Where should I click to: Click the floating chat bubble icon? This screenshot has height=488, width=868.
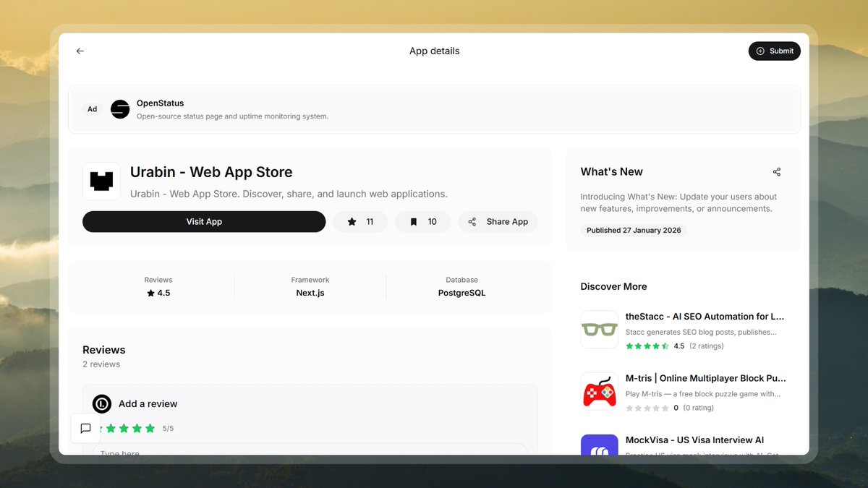click(85, 428)
